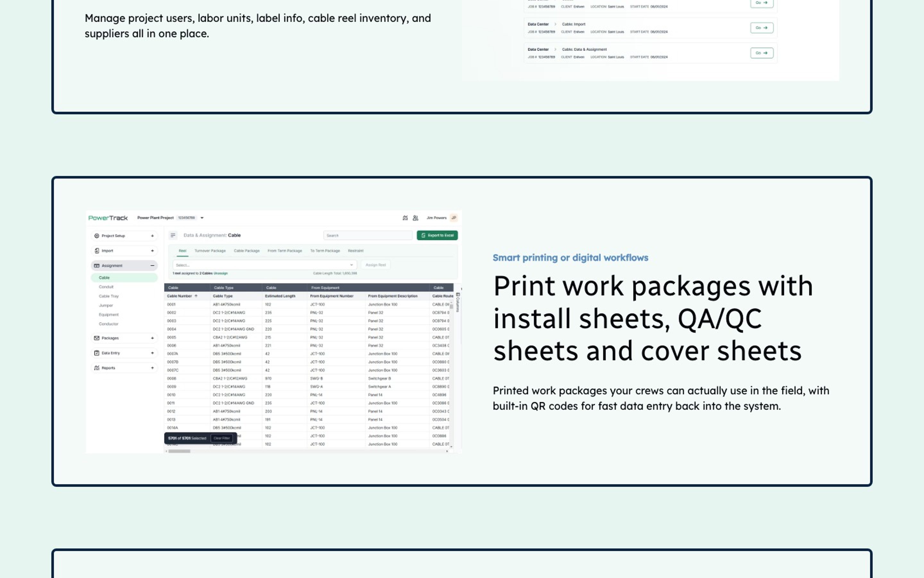Select Conductor under Assignment
This screenshot has width=924, height=578.
[x=108, y=324]
